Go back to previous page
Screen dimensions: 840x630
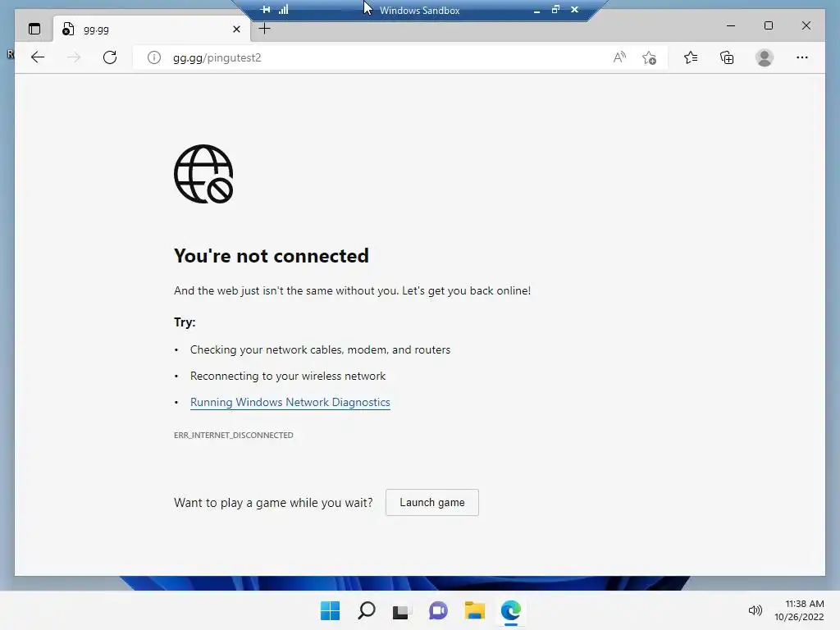38,57
